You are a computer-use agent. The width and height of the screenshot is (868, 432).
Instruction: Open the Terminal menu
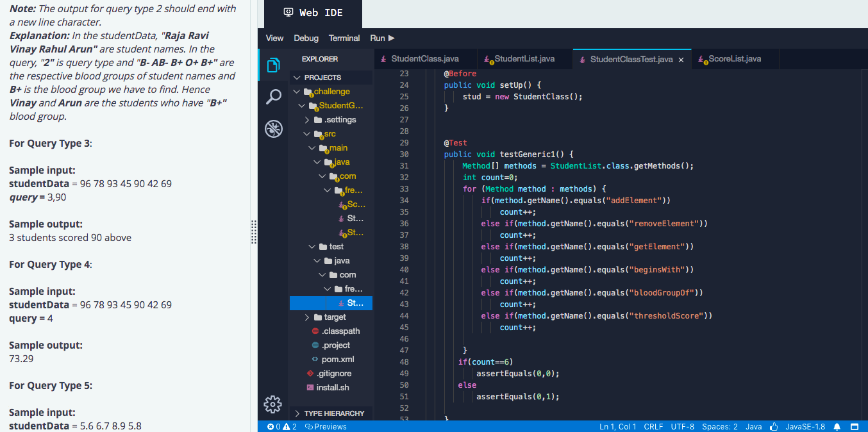click(x=344, y=38)
